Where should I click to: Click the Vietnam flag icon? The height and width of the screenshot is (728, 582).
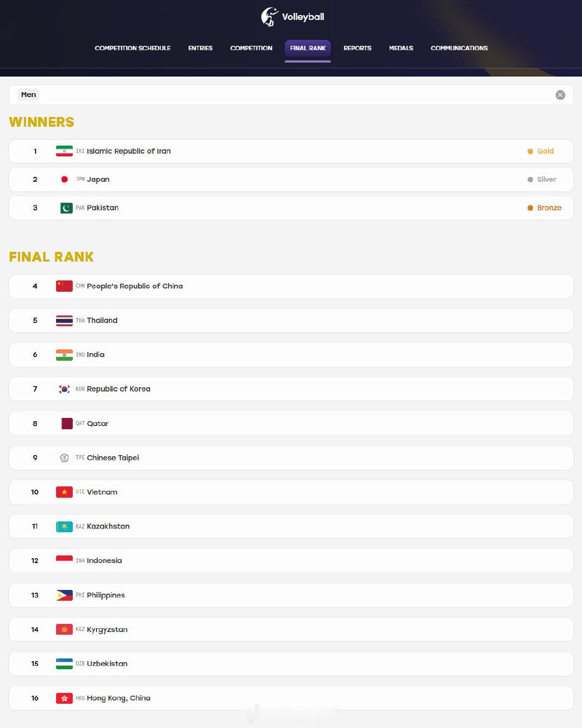[x=64, y=492]
